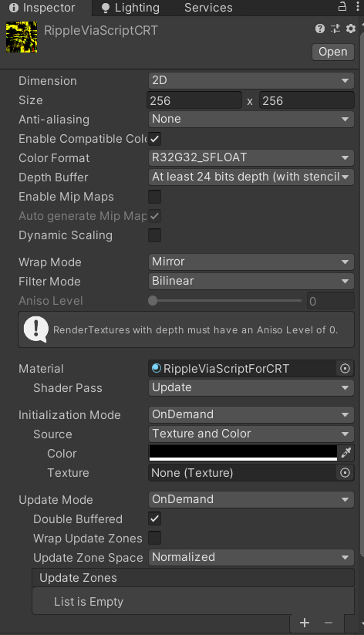Image resolution: width=364 pixels, height=635 pixels.
Task: Click the RippleViaScriptCRT texture thumbnail
Action: point(22,38)
